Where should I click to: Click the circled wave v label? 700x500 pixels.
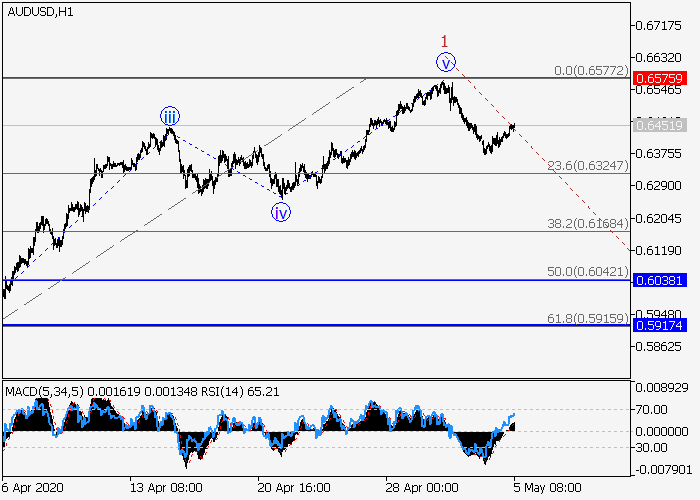pos(446,62)
